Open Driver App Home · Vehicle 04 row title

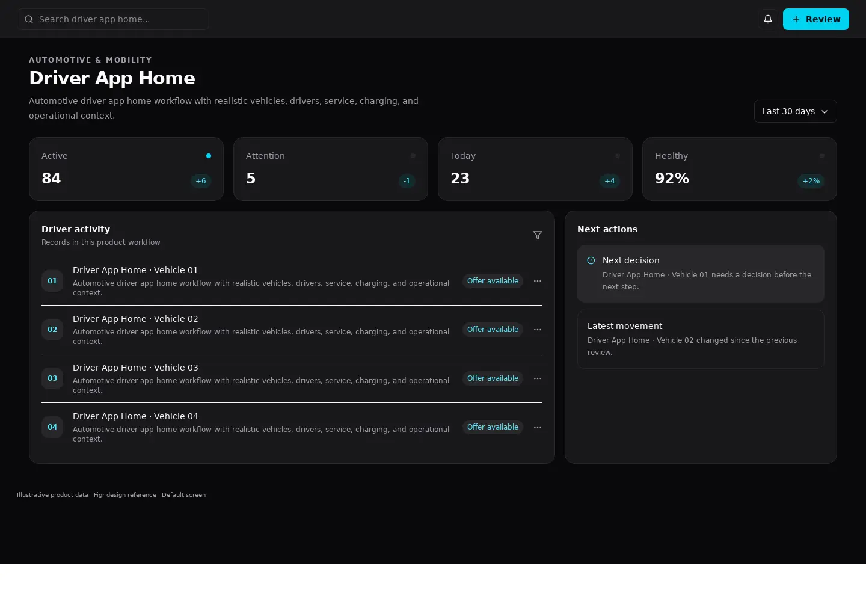click(x=135, y=416)
